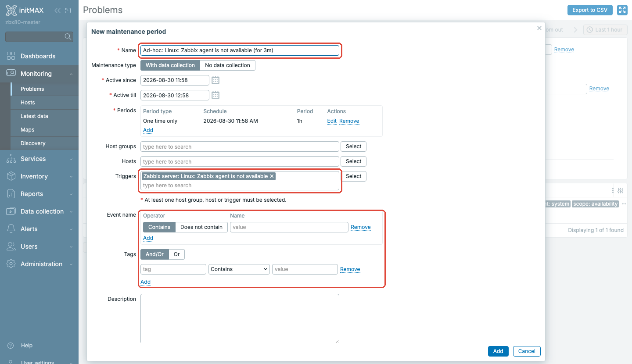
Task: Select No data collection maintenance type
Action: [227, 65]
